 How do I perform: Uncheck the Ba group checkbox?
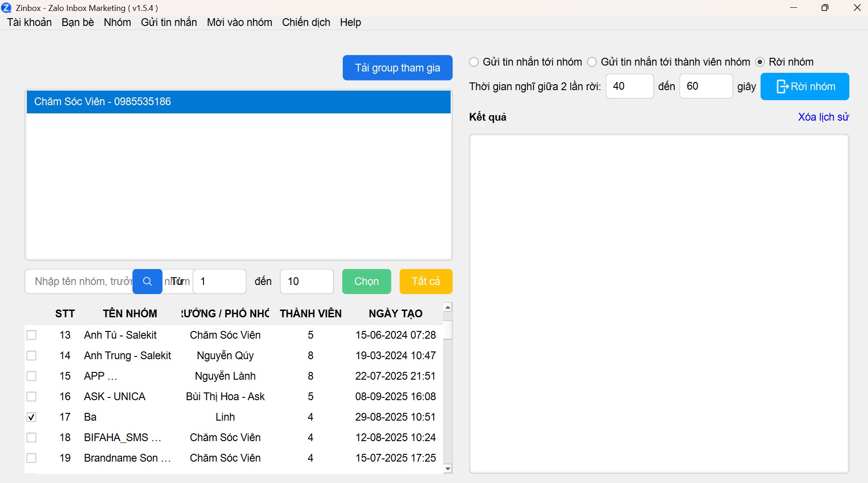[x=31, y=417]
